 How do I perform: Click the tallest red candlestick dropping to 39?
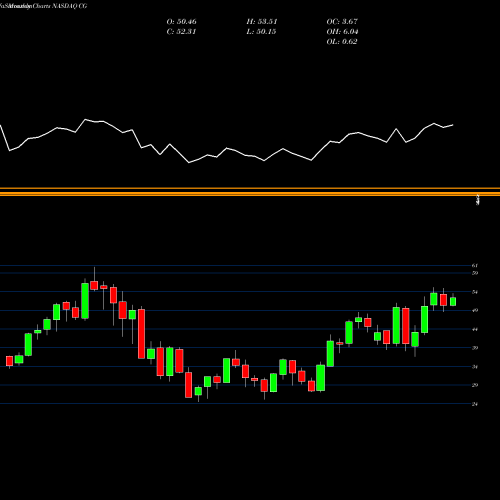coord(142,334)
